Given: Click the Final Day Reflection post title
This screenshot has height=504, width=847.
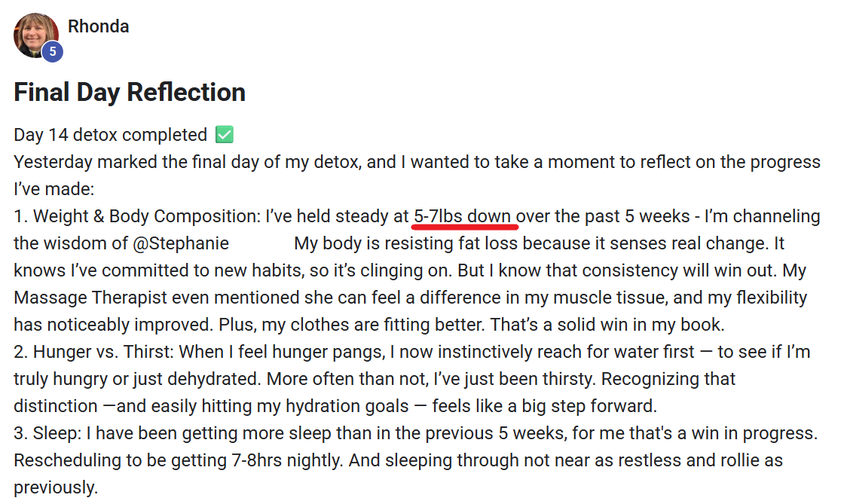Looking at the screenshot, I should [130, 92].
